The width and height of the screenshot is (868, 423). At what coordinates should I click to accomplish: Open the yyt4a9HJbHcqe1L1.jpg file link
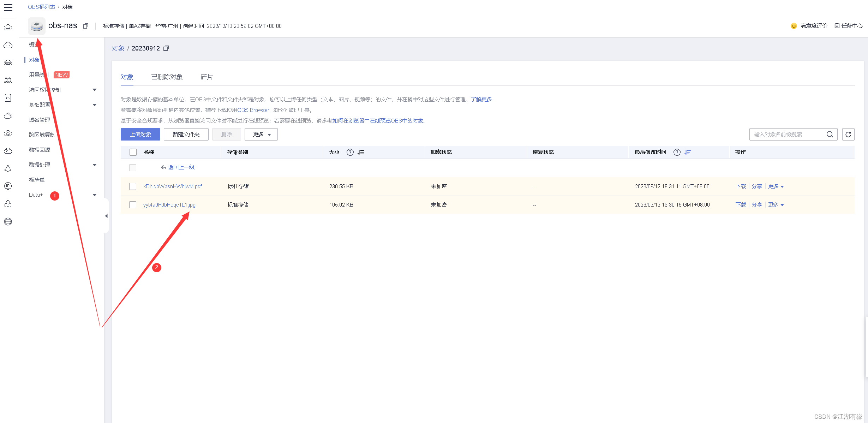pyautogui.click(x=169, y=205)
